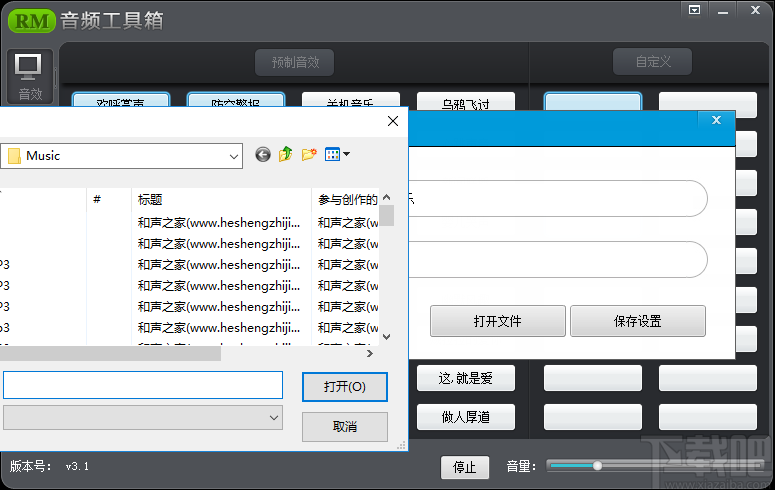This screenshot has width=775, height=490.
Task: Go up one folder level icon
Action: point(286,155)
